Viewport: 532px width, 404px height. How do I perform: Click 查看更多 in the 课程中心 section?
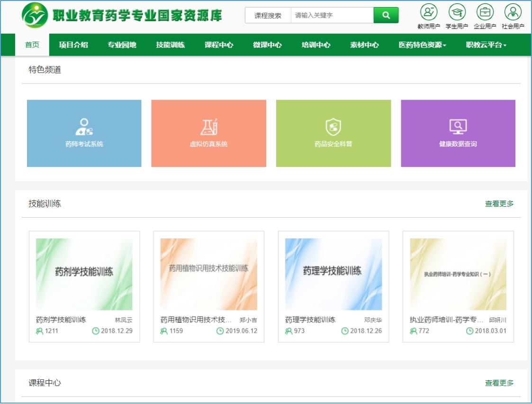[499, 383]
